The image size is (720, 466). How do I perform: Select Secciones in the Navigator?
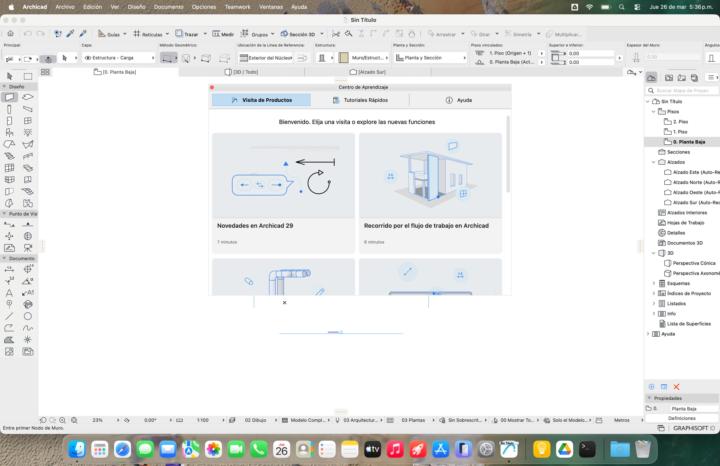coord(678,152)
